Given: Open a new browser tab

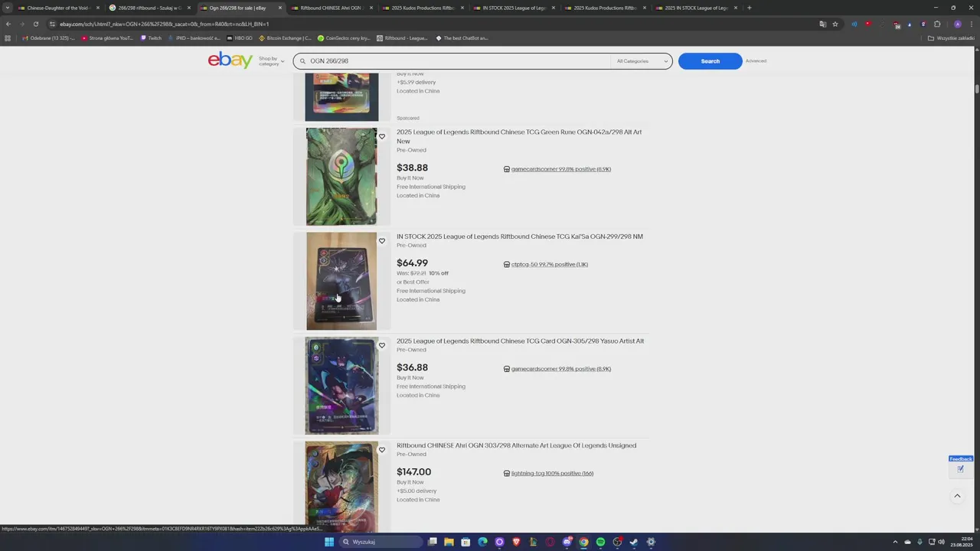Looking at the screenshot, I should pyautogui.click(x=749, y=8).
